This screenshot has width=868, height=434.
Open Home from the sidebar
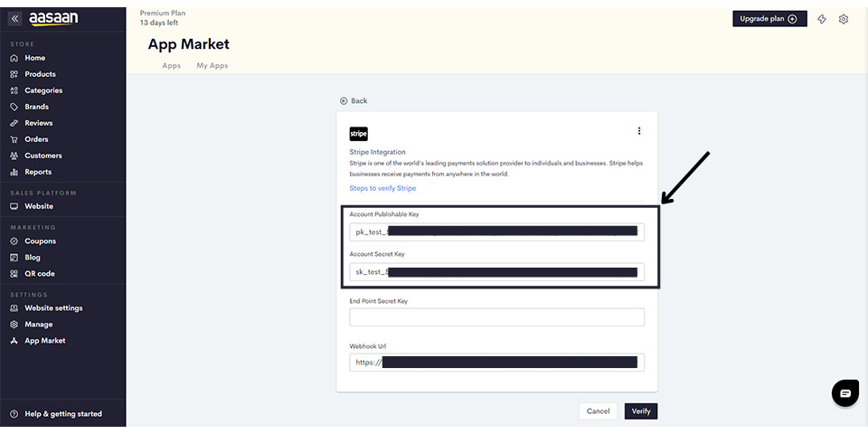coord(34,58)
